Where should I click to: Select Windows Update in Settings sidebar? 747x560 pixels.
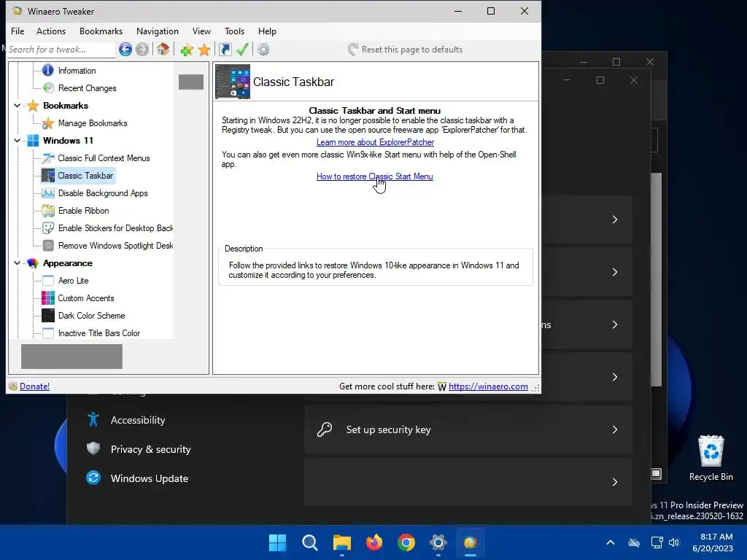tap(149, 478)
